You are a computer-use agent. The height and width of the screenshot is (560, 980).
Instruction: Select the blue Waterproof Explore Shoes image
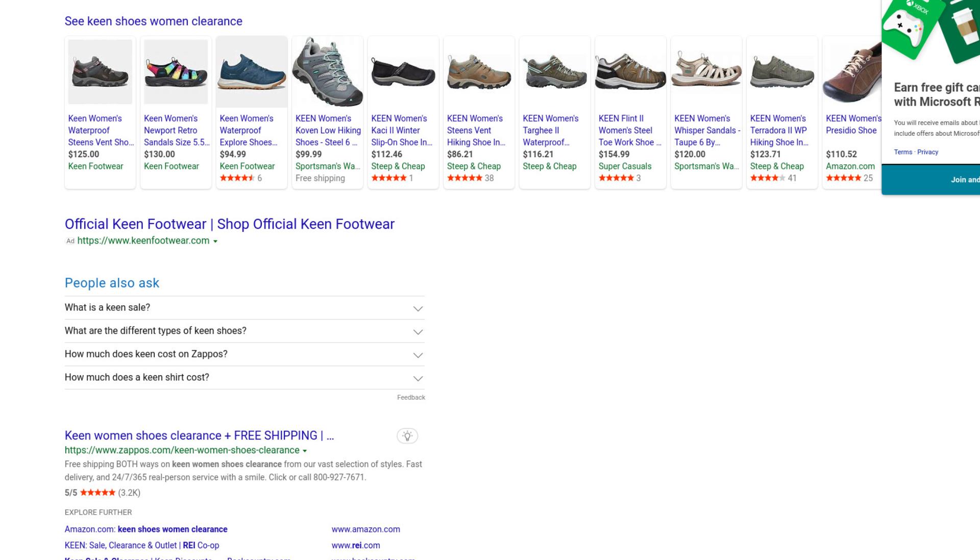(252, 72)
